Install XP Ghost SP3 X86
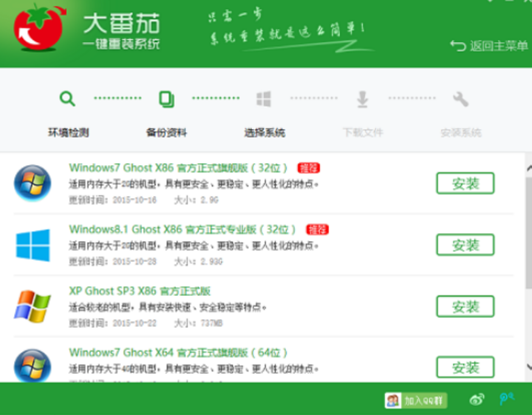532x415 pixels. click(x=465, y=306)
